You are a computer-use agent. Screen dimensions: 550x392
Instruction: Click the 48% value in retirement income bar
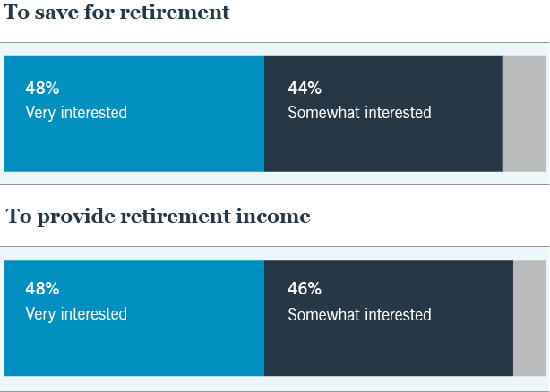42,289
